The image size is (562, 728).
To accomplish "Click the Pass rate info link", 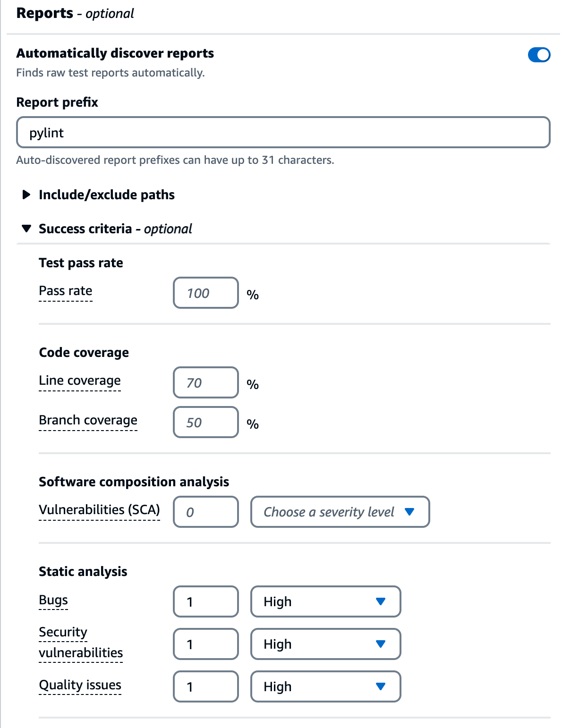I will [65, 291].
